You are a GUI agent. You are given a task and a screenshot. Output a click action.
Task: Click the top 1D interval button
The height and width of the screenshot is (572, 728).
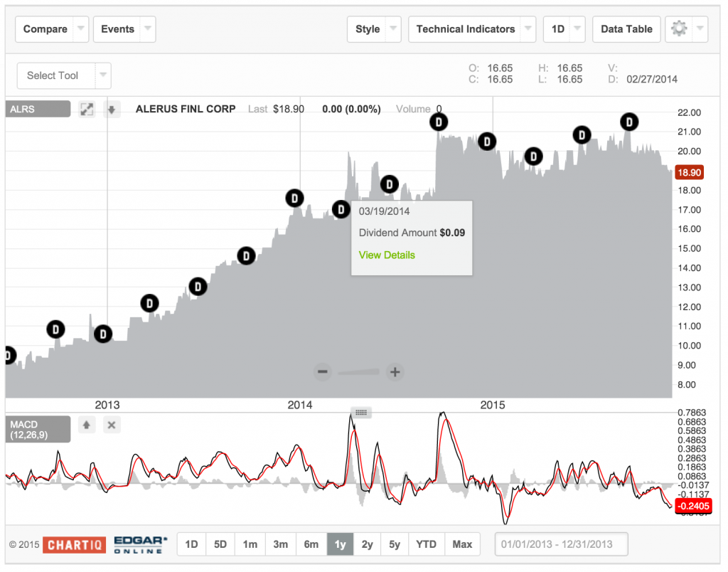(557, 29)
